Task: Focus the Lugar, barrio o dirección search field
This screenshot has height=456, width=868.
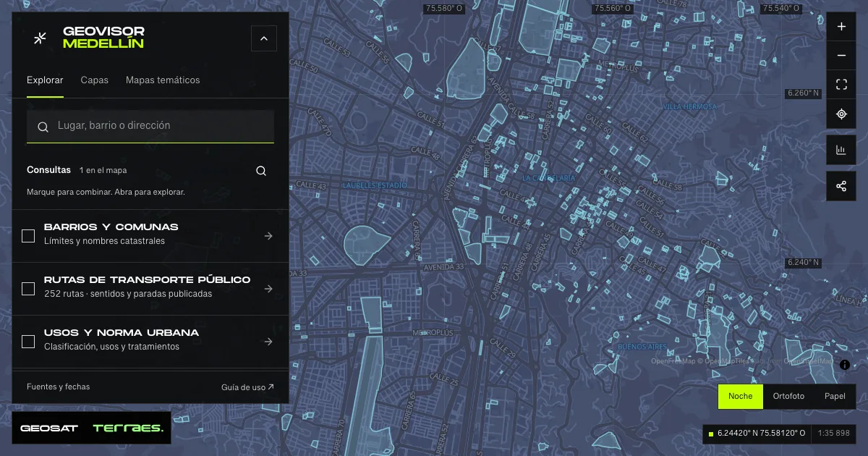Action: (150, 126)
